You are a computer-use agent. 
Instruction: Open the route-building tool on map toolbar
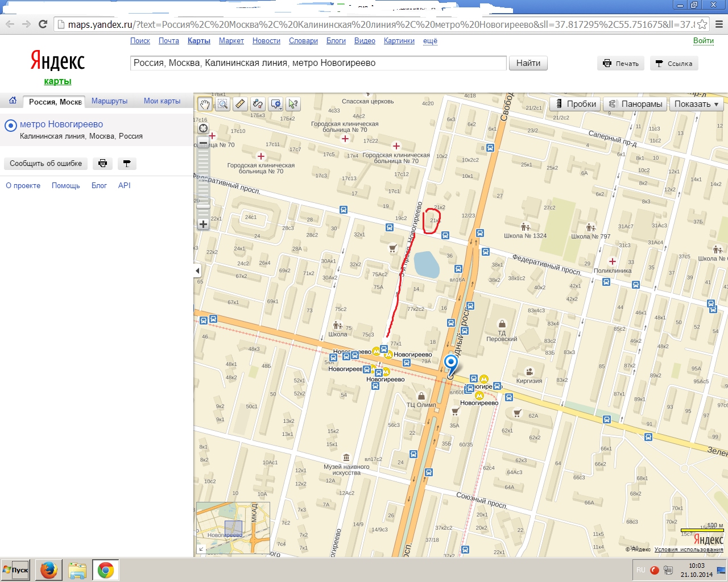tap(258, 104)
